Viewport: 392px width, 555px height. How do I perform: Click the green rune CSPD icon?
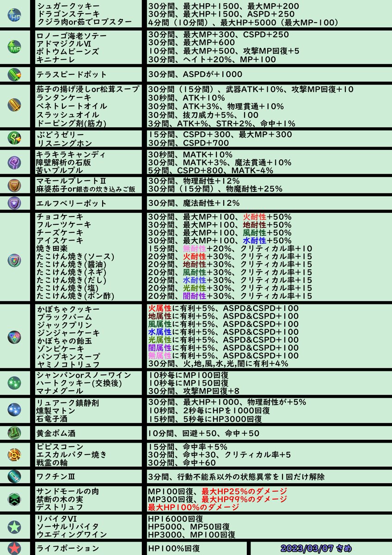14,137
